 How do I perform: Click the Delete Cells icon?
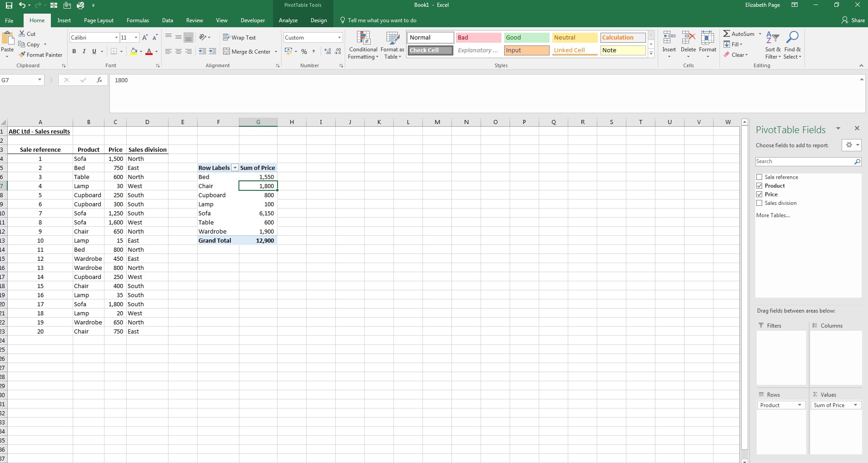[688, 38]
